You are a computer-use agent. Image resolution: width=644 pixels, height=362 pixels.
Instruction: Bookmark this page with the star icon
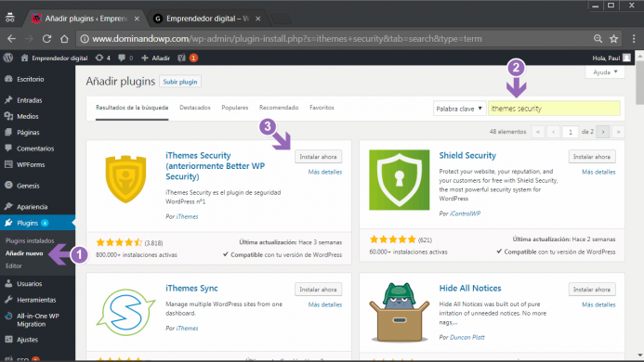tap(614, 39)
